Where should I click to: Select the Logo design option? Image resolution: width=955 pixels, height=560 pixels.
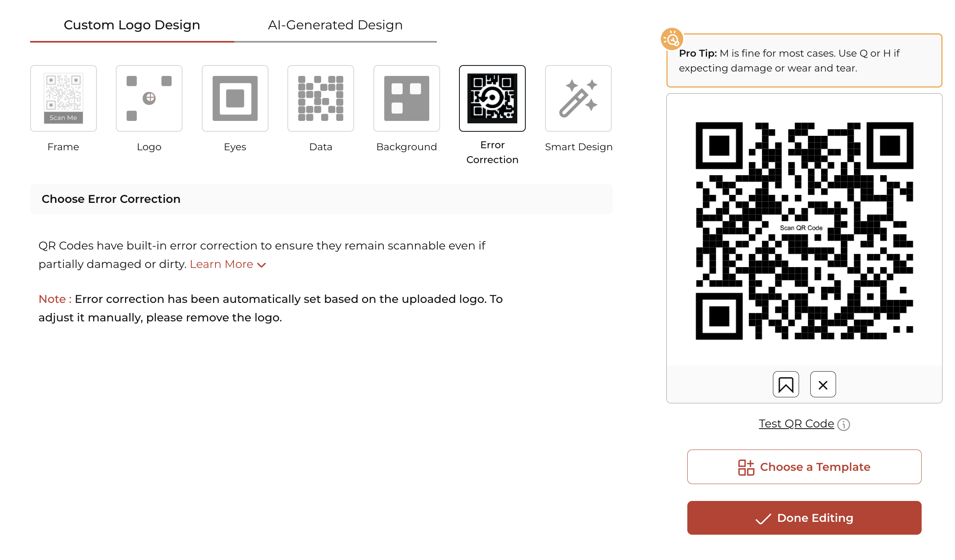(149, 98)
